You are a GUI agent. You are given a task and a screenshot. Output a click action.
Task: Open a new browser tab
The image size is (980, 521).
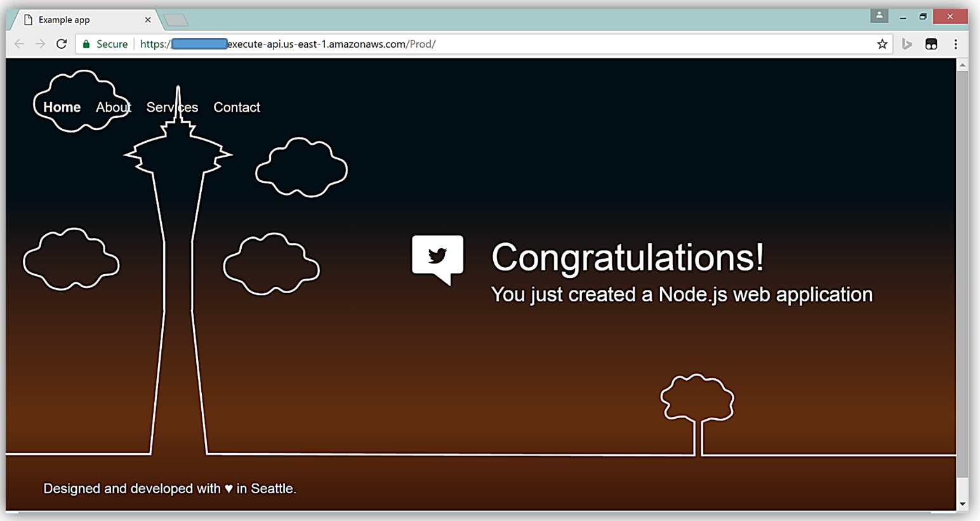pos(176,20)
